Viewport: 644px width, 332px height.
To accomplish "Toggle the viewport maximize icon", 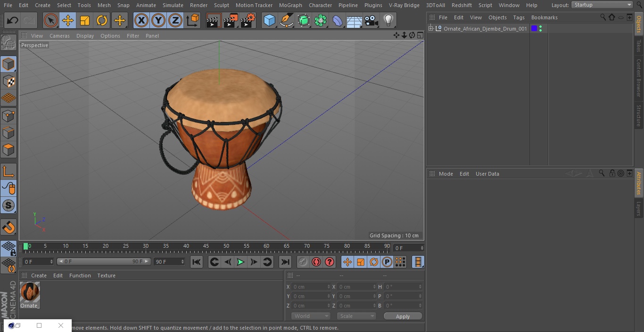I will 420,35.
